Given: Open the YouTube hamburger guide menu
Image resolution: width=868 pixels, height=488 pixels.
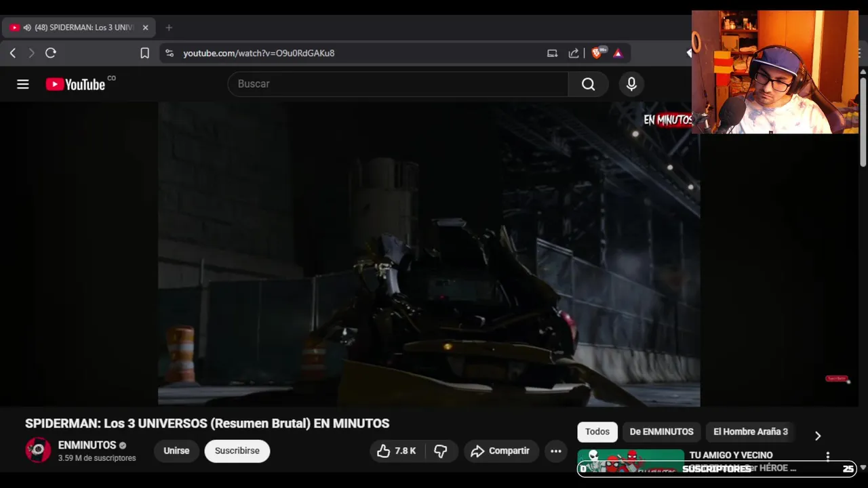Looking at the screenshot, I should (23, 84).
